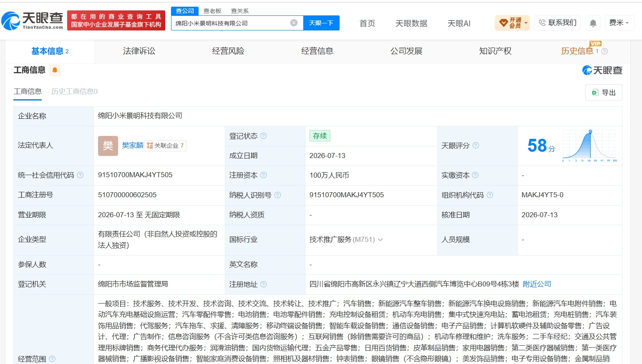Select the 查老板 search mode tab
This screenshot has height=364, width=642.
212,11
